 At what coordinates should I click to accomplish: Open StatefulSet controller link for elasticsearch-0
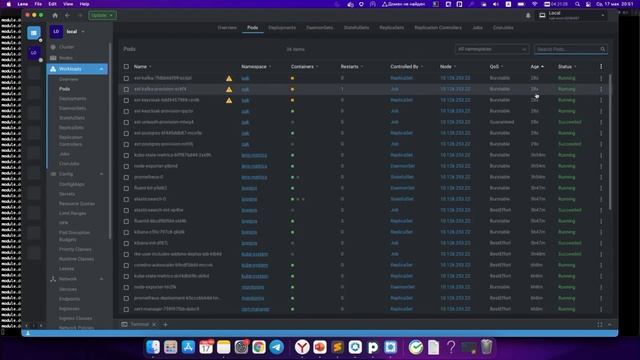(x=402, y=199)
